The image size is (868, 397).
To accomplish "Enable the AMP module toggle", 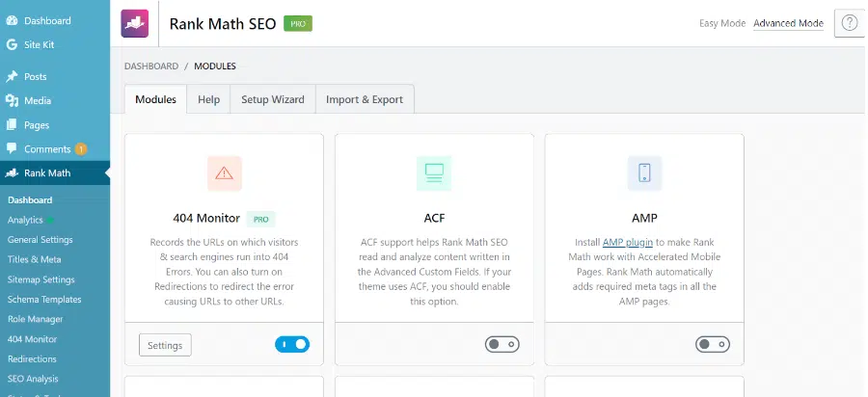I will [713, 345].
